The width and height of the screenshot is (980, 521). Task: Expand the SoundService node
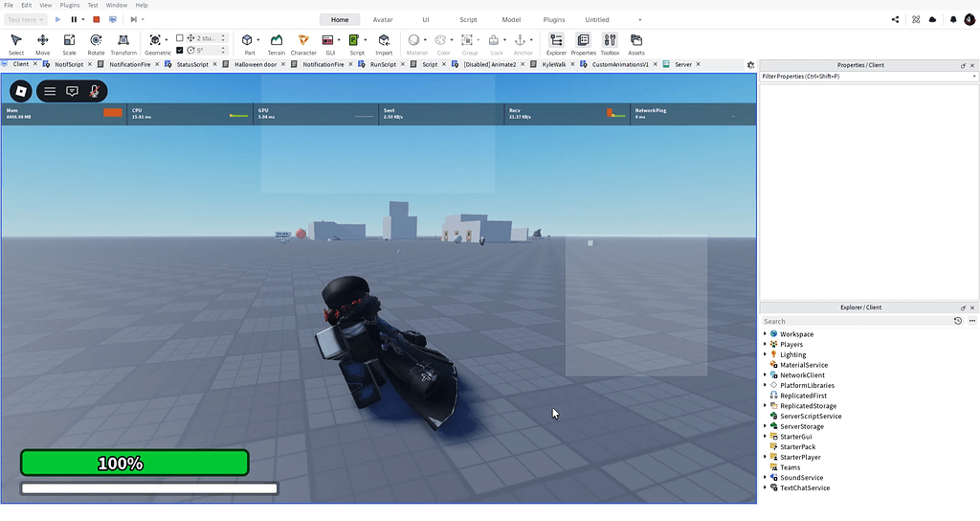pyautogui.click(x=765, y=477)
